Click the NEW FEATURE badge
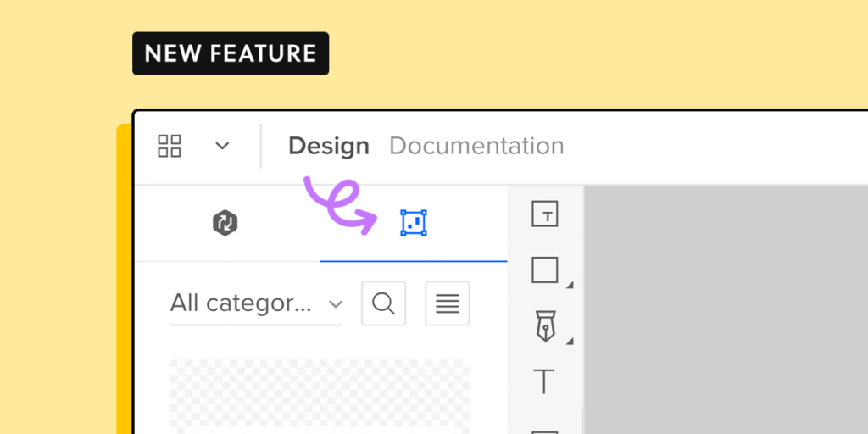The width and height of the screenshot is (868, 434). click(231, 53)
